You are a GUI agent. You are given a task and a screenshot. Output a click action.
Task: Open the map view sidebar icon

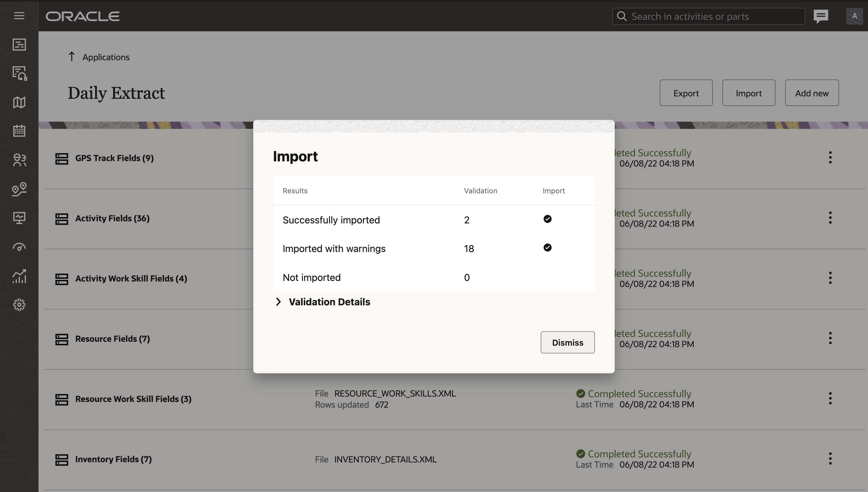[19, 102]
